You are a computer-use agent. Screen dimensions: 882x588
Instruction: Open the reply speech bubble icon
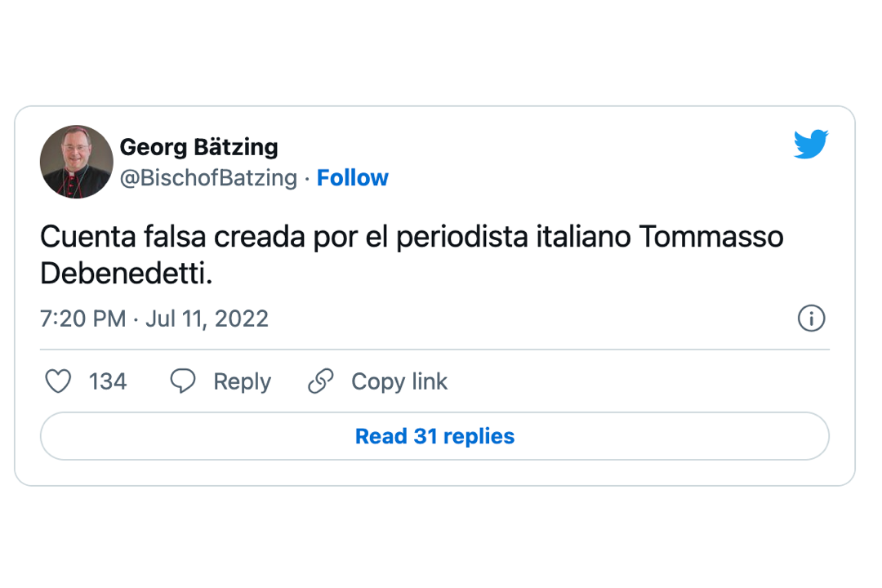(182, 381)
